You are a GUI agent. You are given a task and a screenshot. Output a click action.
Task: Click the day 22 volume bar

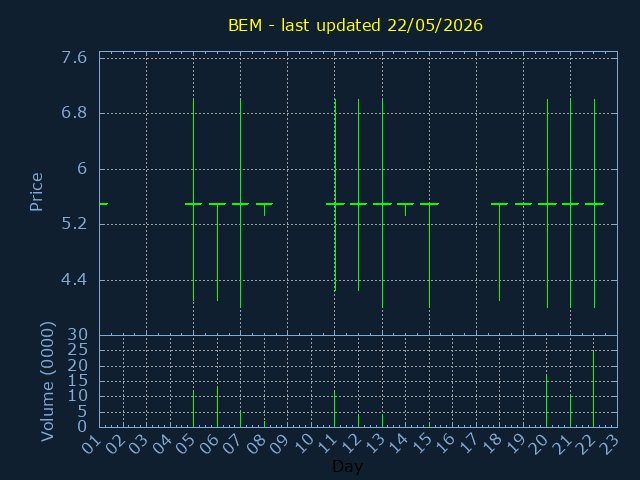click(593, 389)
